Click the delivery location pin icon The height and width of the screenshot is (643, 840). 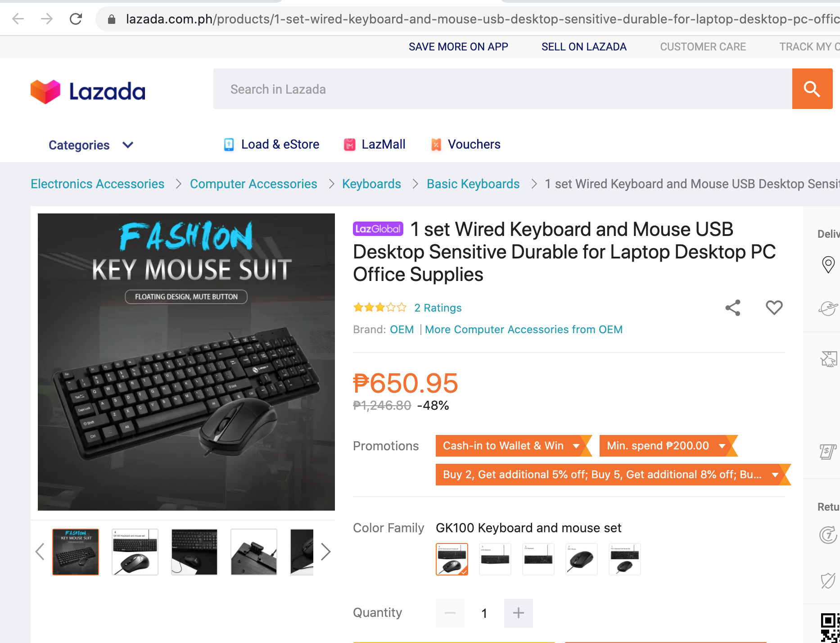click(x=828, y=265)
